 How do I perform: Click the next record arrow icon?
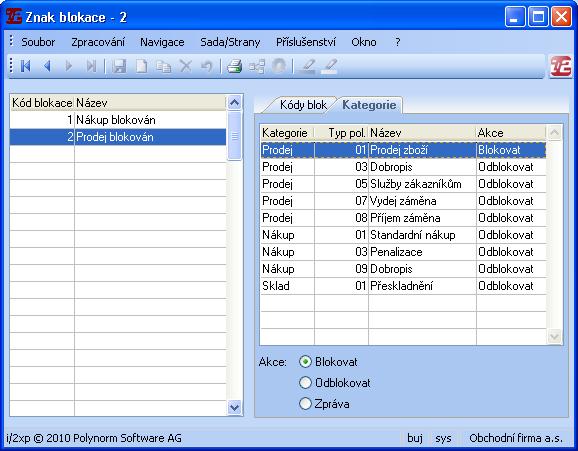tap(69, 66)
